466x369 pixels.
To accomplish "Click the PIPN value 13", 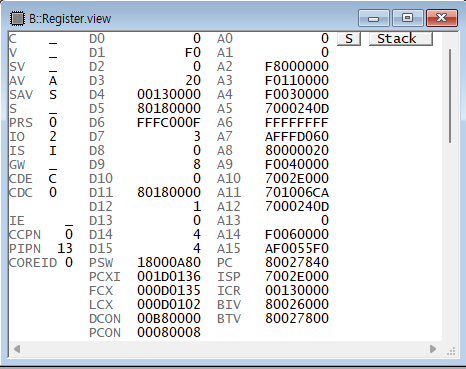I will (65, 249).
